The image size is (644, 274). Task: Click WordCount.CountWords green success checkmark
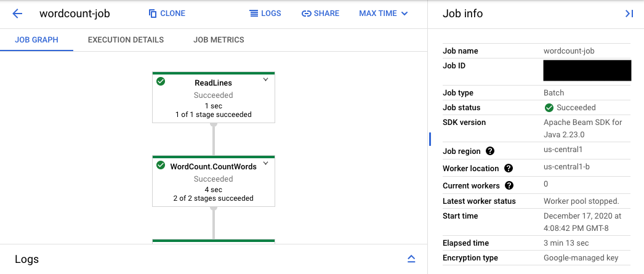pos(161,165)
